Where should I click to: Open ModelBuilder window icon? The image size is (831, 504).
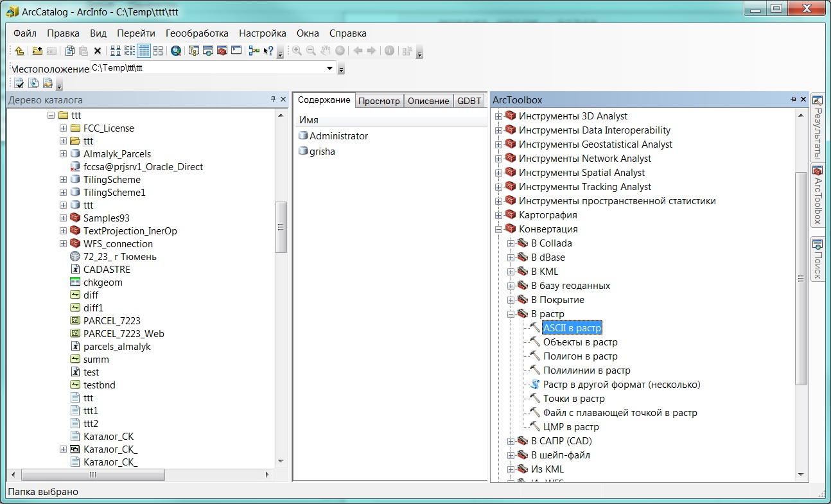coord(254,51)
